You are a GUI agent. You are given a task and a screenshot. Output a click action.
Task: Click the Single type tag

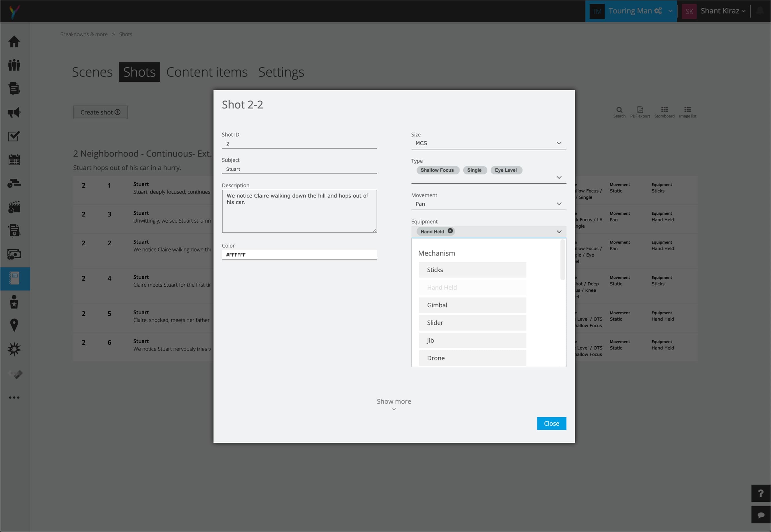475,170
